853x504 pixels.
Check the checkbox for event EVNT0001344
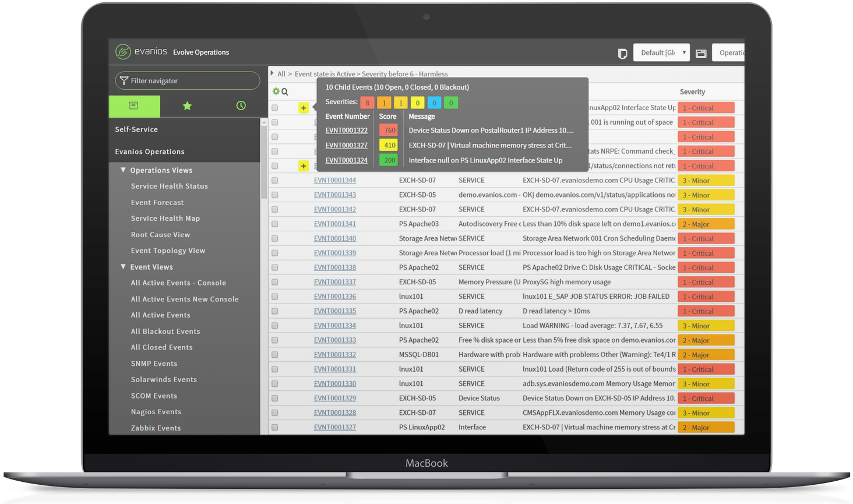point(274,180)
